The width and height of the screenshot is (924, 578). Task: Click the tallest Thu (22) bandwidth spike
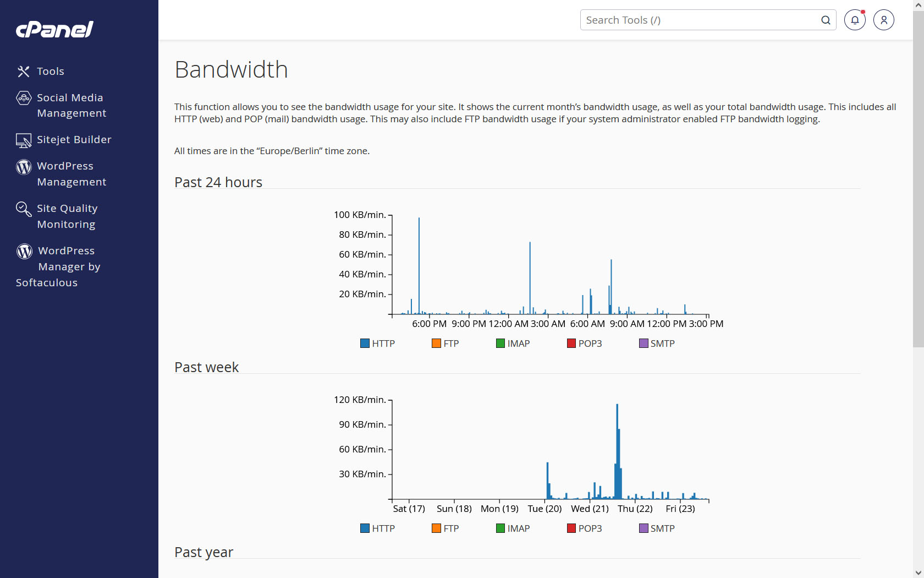click(x=617, y=440)
